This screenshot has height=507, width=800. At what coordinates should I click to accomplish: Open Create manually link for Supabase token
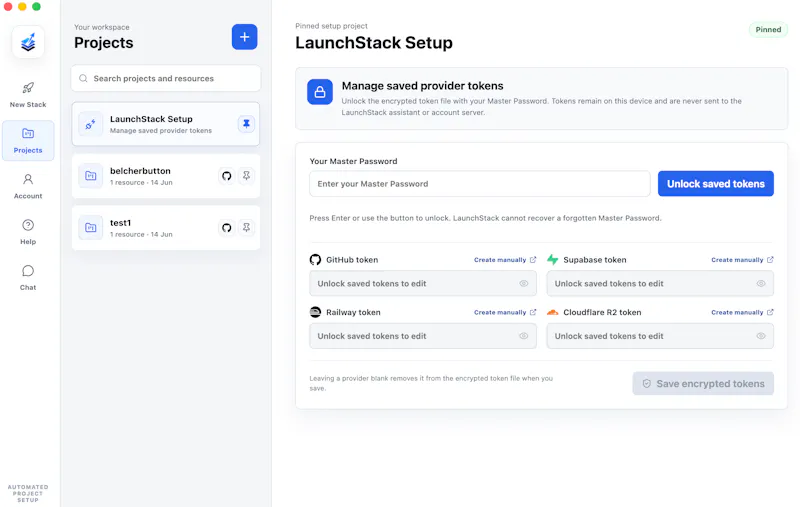tap(742, 260)
